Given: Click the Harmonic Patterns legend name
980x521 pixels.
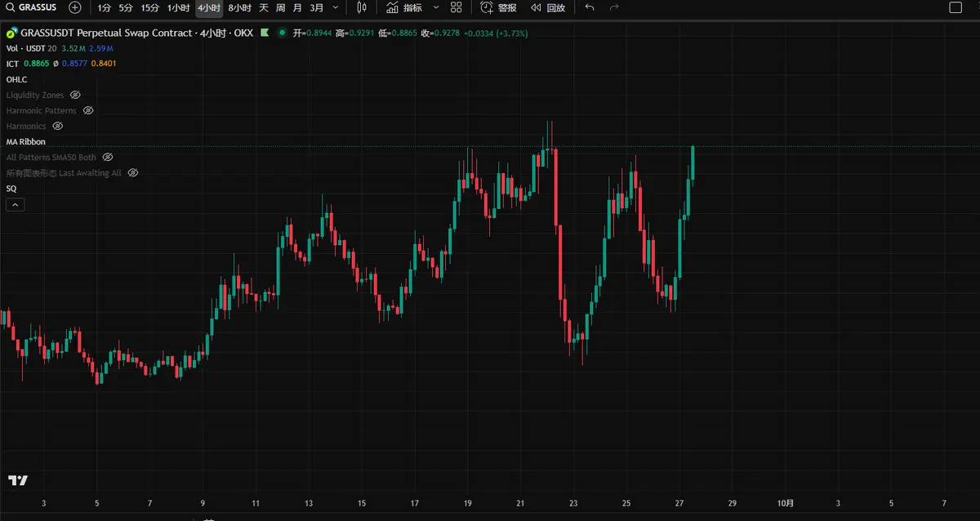Looking at the screenshot, I should click(42, 110).
